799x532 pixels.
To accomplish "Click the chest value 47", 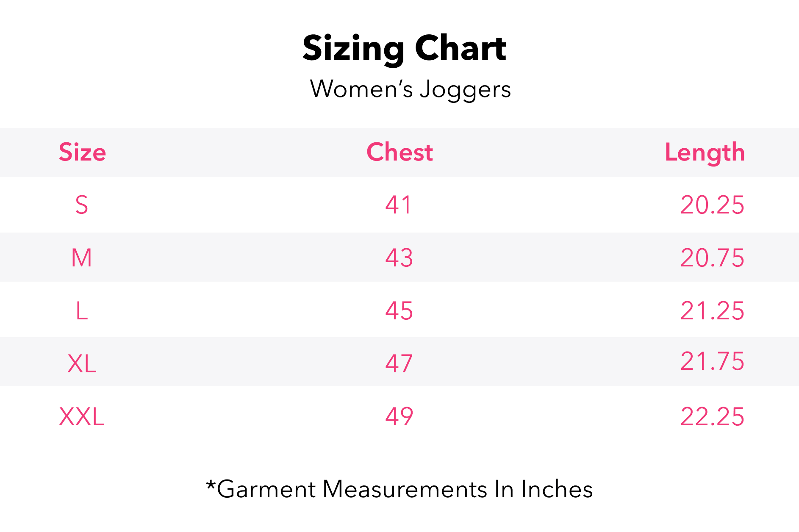I will pos(399,363).
